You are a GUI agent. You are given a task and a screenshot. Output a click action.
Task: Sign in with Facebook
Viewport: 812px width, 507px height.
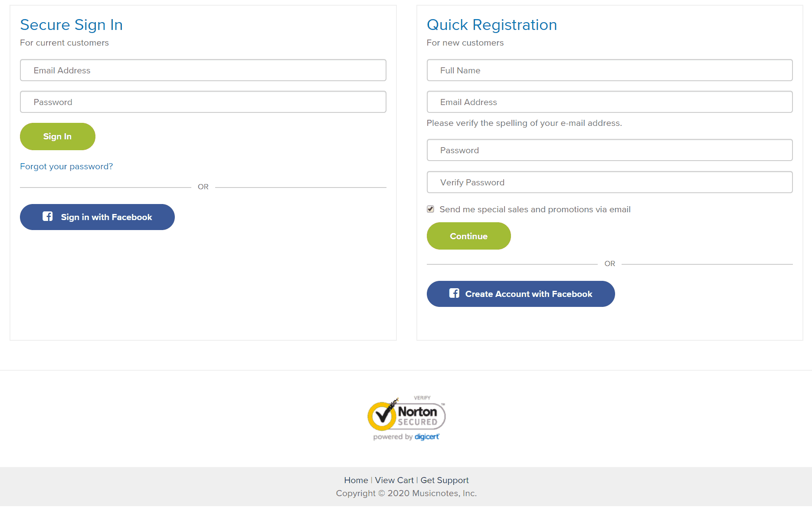click(97, 217)
